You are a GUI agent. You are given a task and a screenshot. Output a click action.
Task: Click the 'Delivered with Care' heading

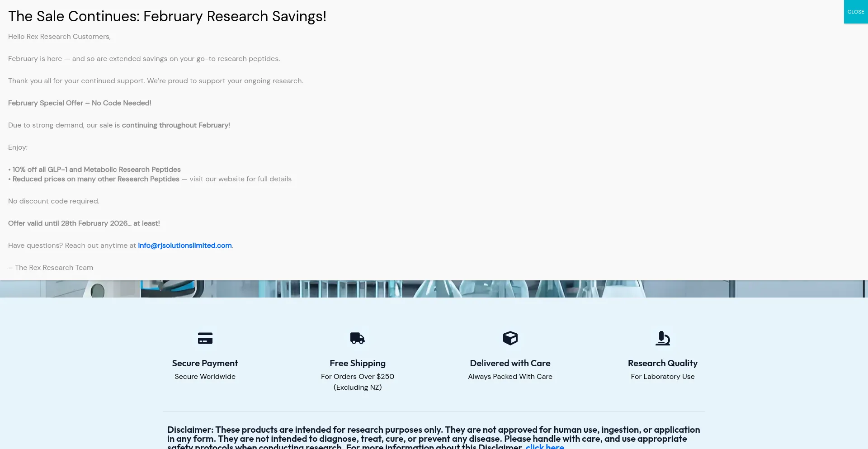[x=510, y=363]
